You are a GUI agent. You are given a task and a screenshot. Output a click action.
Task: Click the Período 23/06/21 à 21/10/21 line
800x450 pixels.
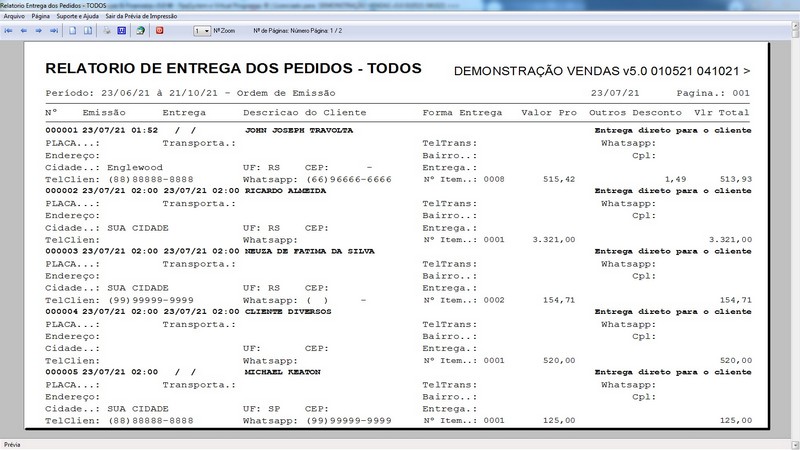coord(190,93)
